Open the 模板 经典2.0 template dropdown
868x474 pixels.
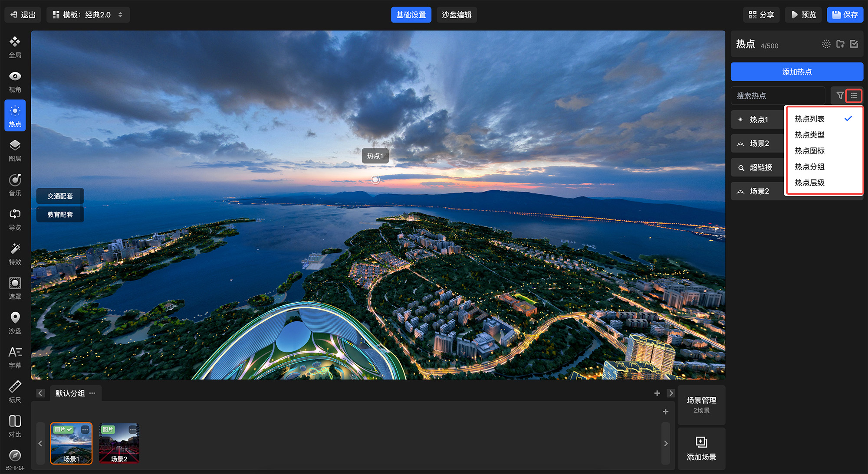[x=88, y=15]
